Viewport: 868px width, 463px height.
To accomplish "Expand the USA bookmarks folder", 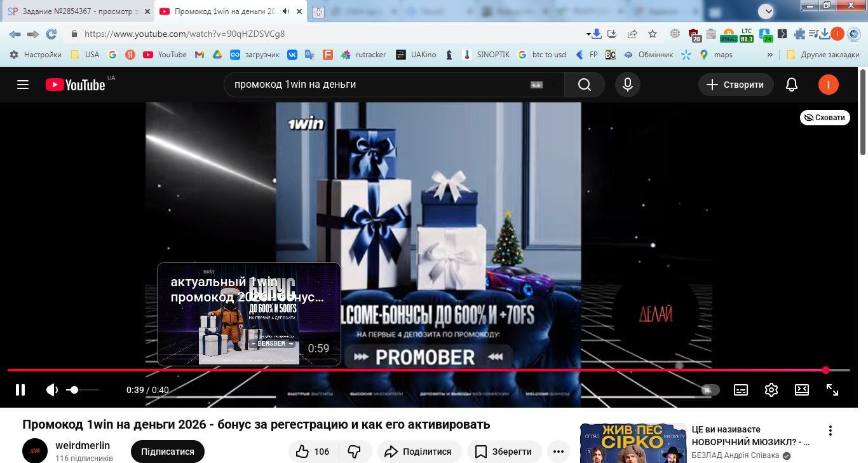I will [x=85, y=55].
